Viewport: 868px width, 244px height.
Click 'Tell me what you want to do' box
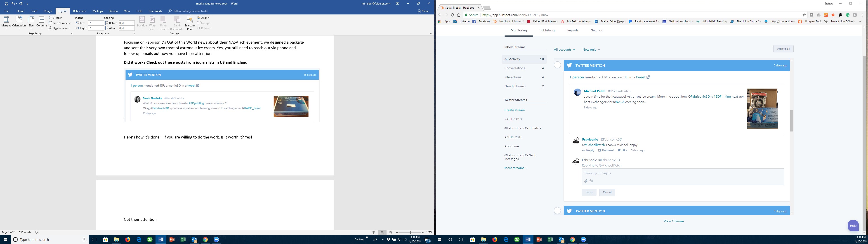point(190,11)
